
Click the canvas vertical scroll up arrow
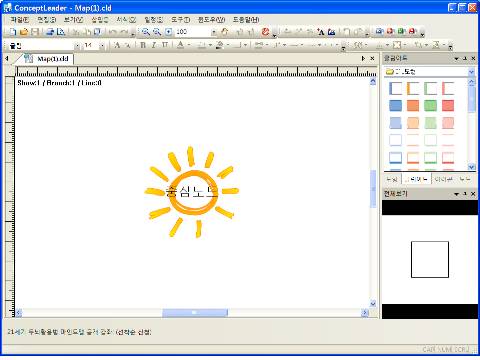[x=373, y=81]
